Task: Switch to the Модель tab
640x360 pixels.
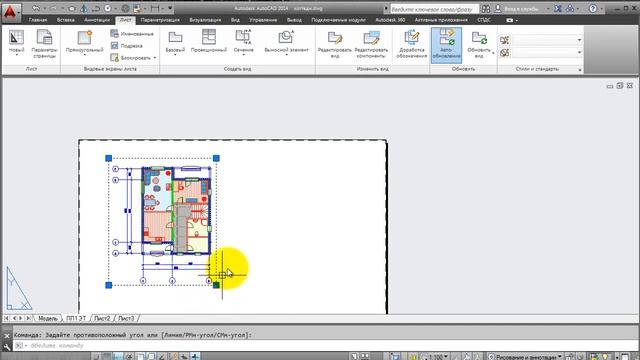Action: (x=48, y=318)
